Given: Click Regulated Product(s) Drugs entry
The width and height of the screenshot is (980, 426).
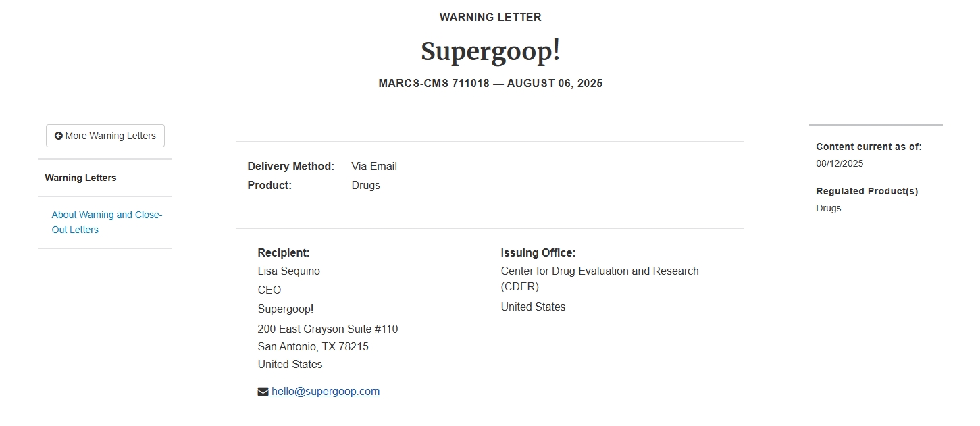Looking at the screenshot, I should point(829,209).
